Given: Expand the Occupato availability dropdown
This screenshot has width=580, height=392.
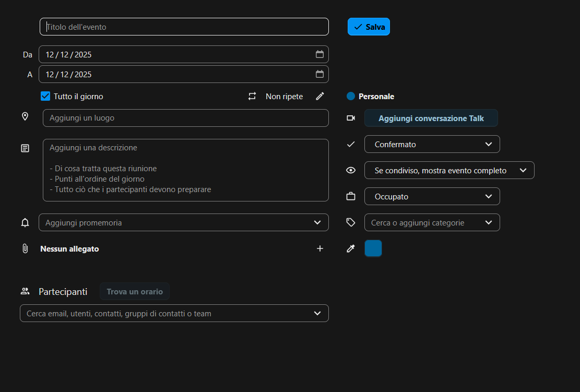Looking at the screenshot, I should coord(432,196).
